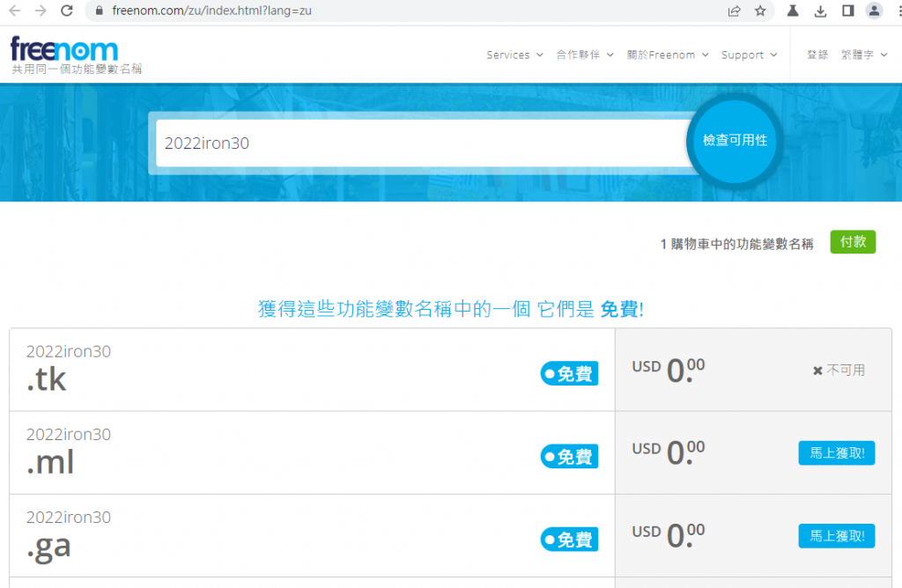Click the USD 0.00 price for .tk
The width and height of the screenshot is (902, 588).
point(669,371)
